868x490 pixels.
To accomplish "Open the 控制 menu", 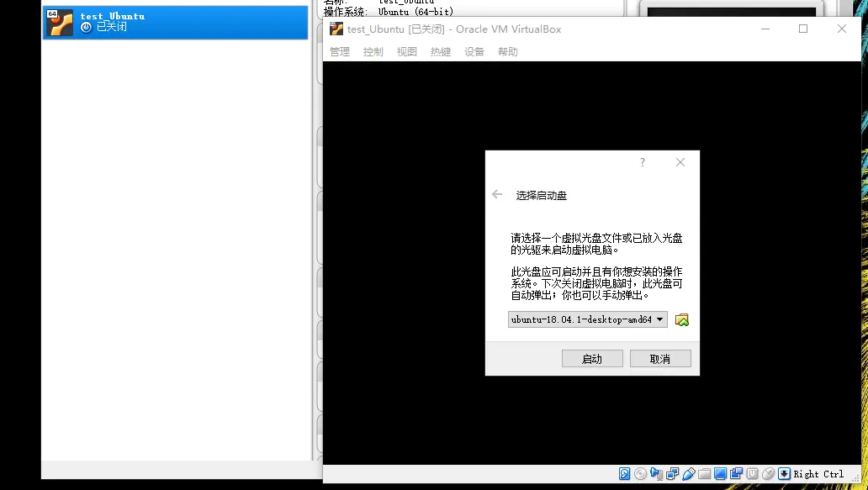I will tap(373, 51).
